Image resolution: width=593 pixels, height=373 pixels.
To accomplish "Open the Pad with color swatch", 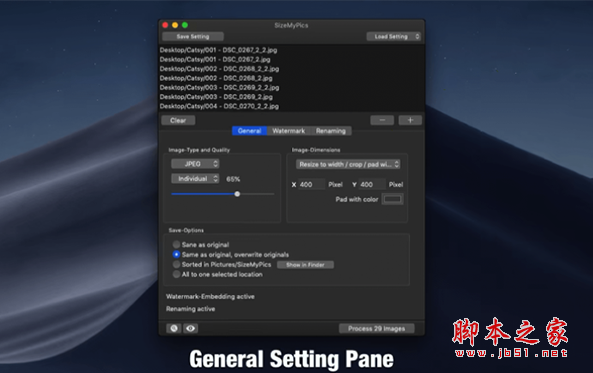I will pyautogui.click(x=393, y=199).
